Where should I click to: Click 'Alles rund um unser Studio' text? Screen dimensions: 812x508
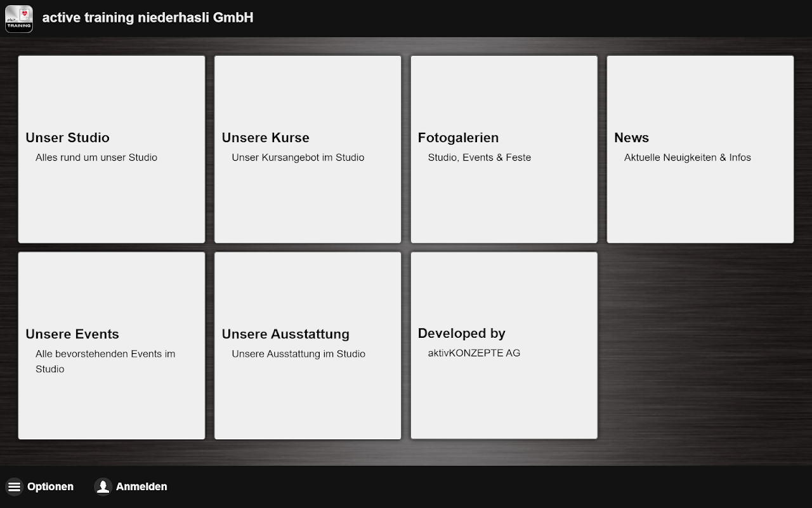click(x=96, y=157)
